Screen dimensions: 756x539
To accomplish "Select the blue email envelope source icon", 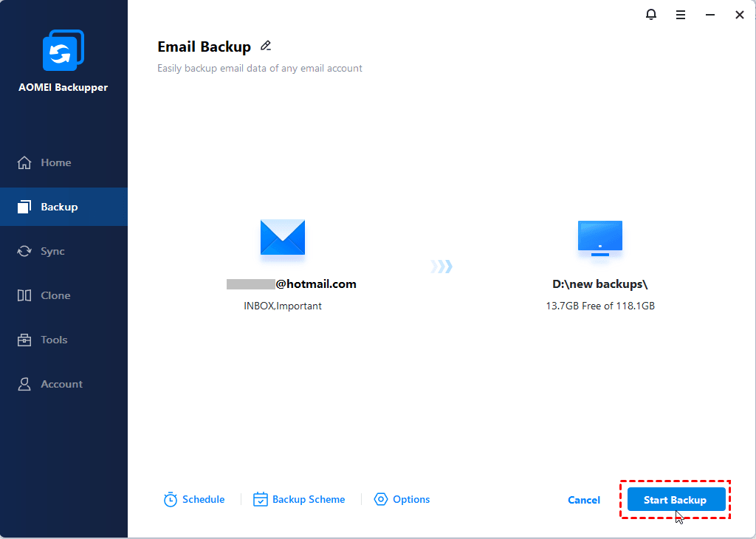I will pyautogui.click(x=283, y=237).
